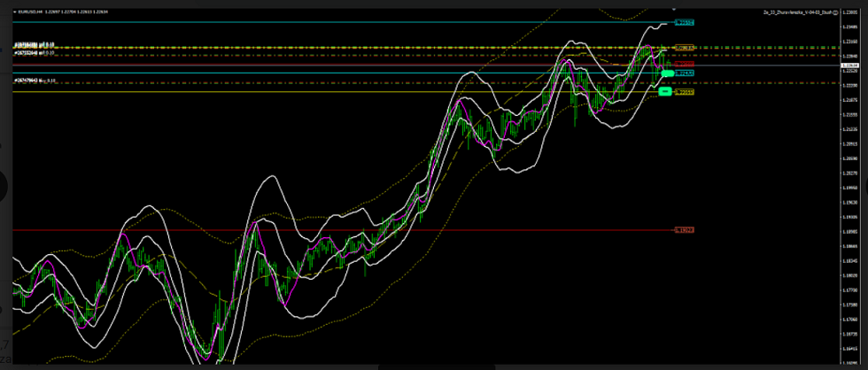Click the triangle before EURUSD,H4 chart title

15,12
